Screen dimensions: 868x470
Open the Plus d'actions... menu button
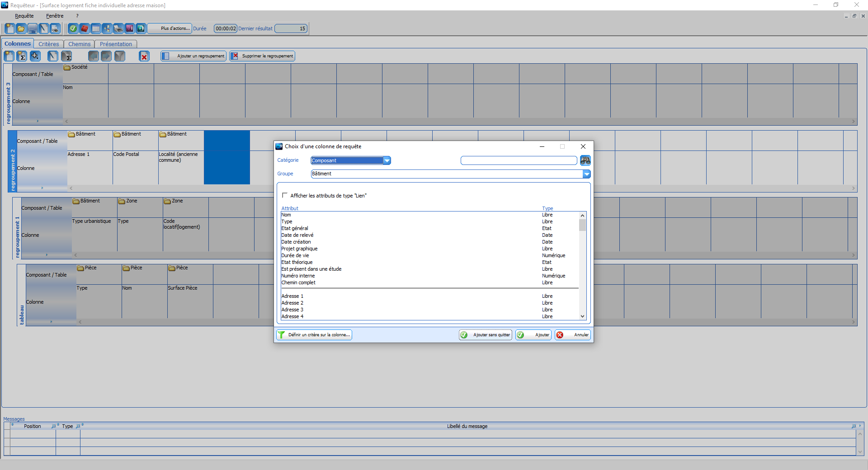point(175,28)
